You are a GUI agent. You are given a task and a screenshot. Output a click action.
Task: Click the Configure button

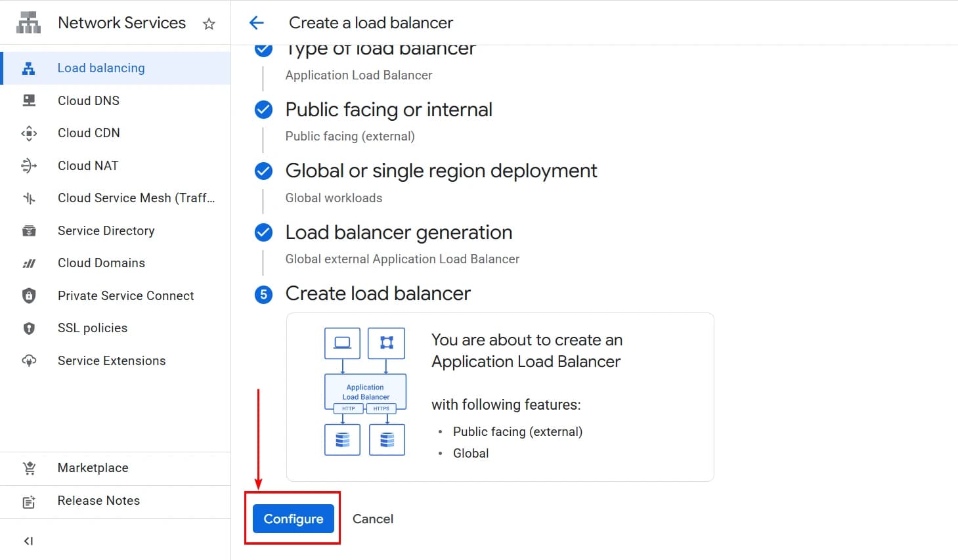click(293, 519)
